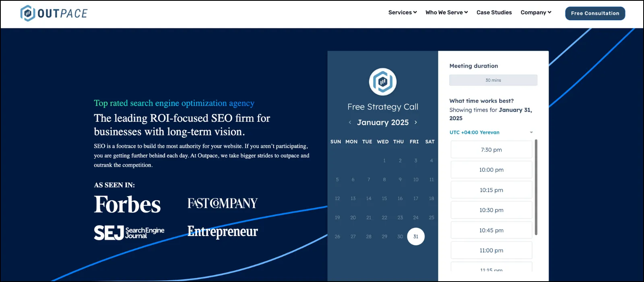This screenshot has height=282, width=644.
Task: Click the Outpace logo in header
Action: click(54, 13)
